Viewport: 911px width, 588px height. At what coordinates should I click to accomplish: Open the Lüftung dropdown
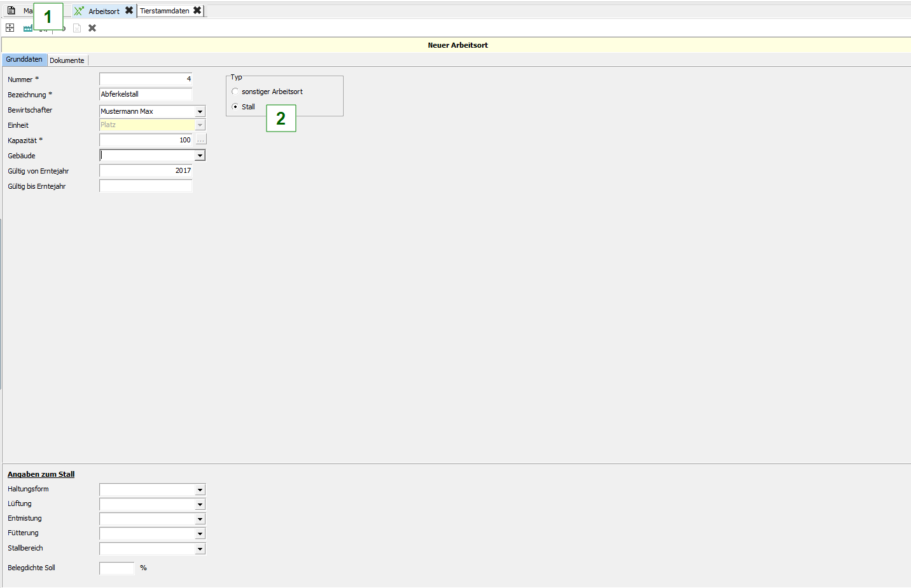(x=200, y=504)
